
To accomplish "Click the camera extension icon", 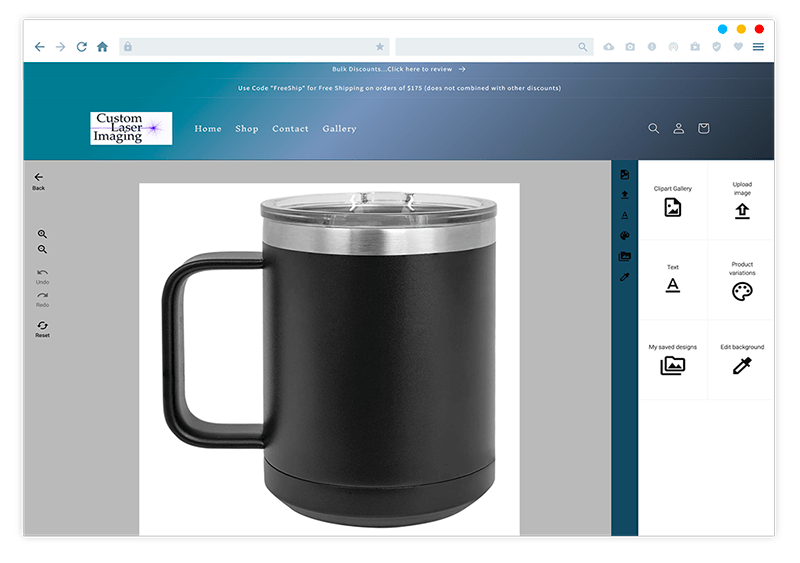I will [631, 47].
